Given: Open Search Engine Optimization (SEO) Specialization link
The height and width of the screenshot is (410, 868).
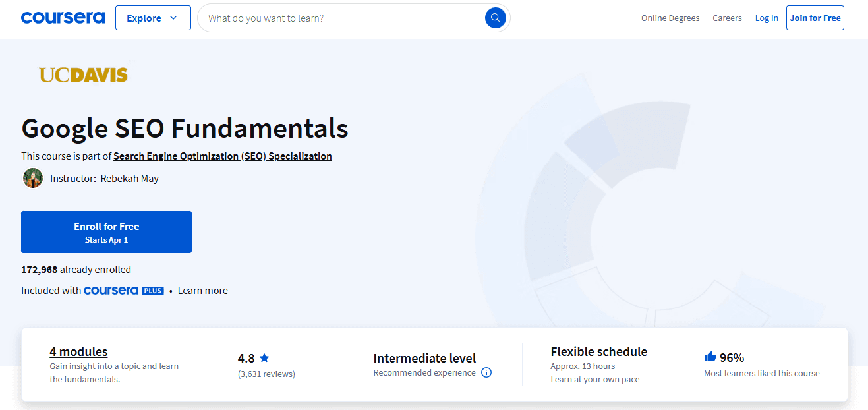Looking at the screenshot, I should pyautogui.click(x=223, y=156).
